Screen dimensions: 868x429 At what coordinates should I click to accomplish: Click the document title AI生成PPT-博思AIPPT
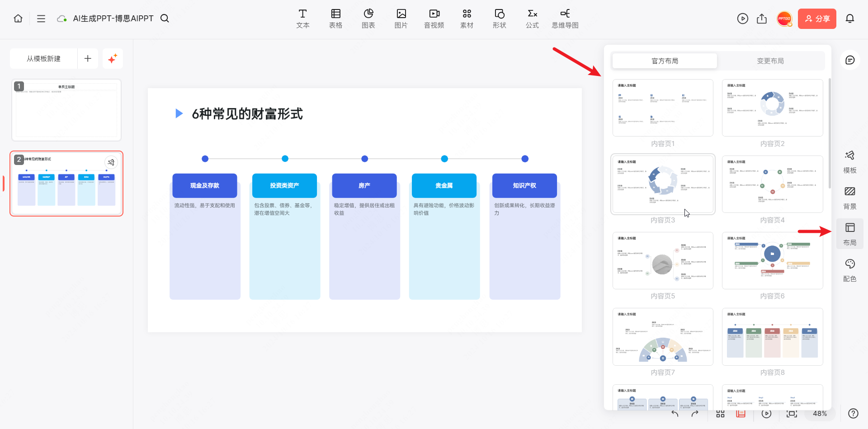coord(113,19)
